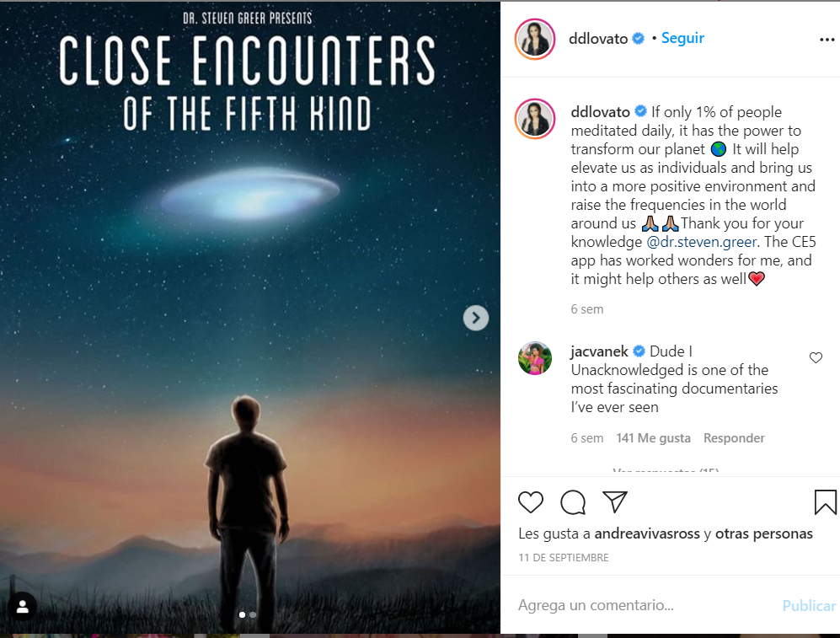Share post via paper plane icon

614,501
